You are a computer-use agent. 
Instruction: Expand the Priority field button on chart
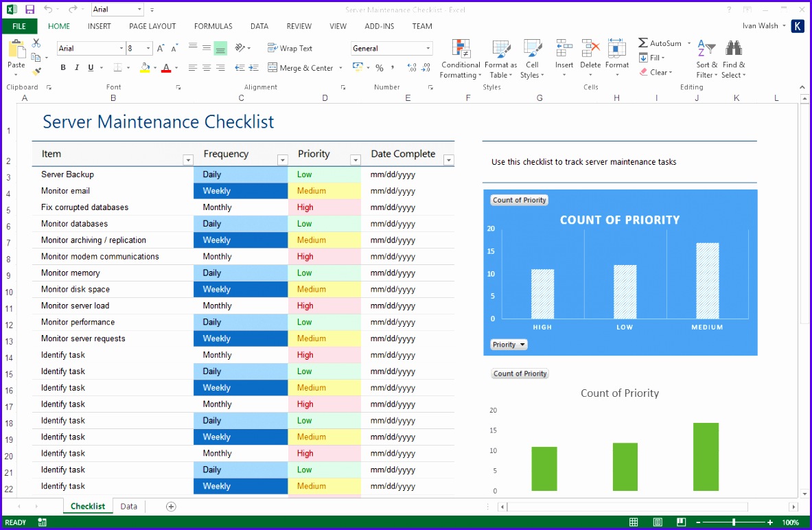[x=509, y=344]
